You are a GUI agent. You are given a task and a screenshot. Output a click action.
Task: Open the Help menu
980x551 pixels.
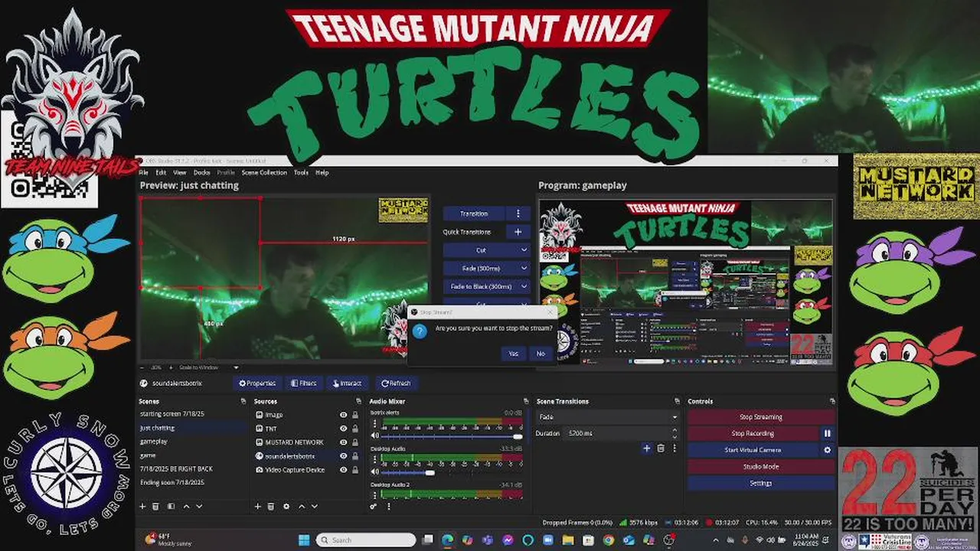click(x=322, y=172)
